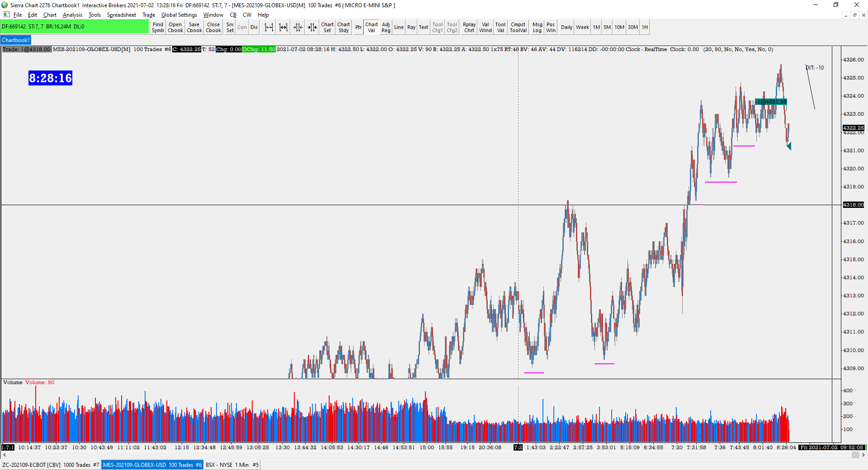Open Chart Studies from toolbar
Image resolution: width=868 pixels, height=470 pixels.
pyautogui.click(x=344, y=28)
